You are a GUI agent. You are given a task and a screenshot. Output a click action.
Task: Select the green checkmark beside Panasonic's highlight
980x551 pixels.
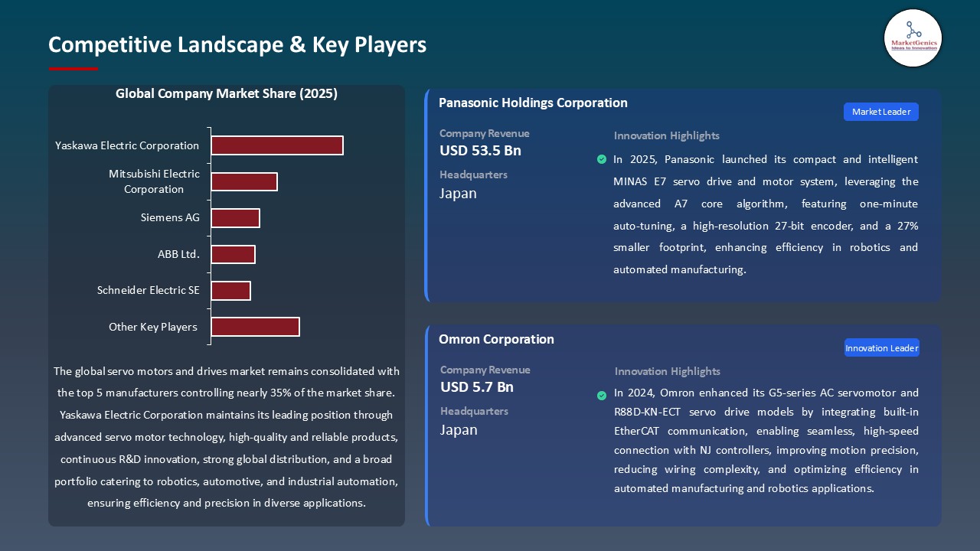[602, 159]
